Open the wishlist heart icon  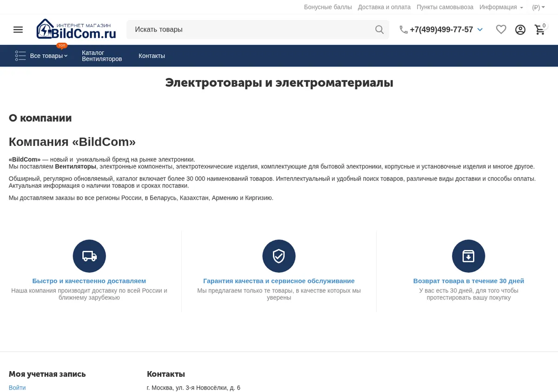pyautogui.click(x=501, y=30)
